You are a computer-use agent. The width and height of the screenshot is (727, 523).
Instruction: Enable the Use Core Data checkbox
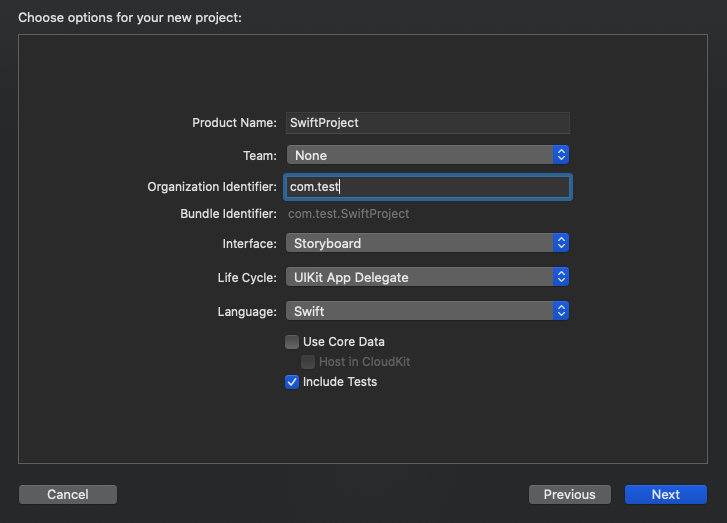point(292,342)
